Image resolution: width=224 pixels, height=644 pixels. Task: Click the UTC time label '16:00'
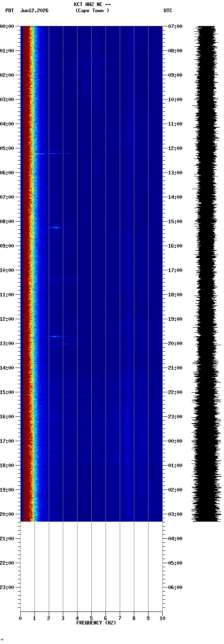click(175, 246)
